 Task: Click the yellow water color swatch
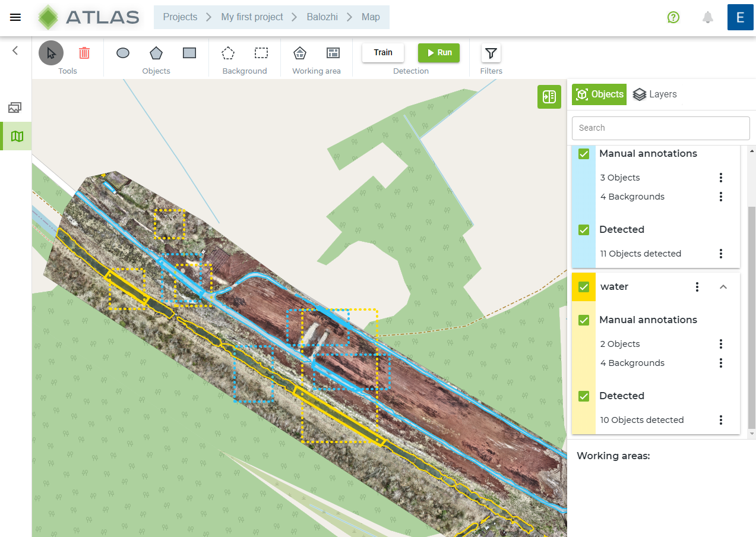(x=584, y=287)
